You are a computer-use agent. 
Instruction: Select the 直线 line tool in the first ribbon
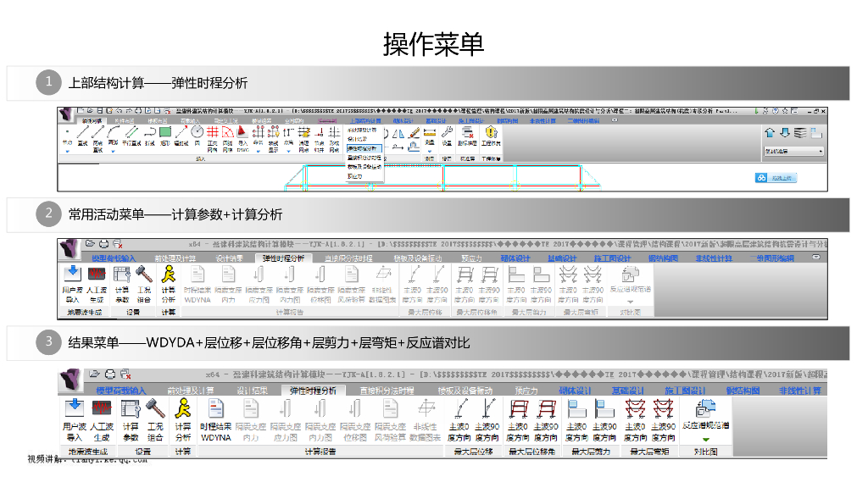click(82, 136)
